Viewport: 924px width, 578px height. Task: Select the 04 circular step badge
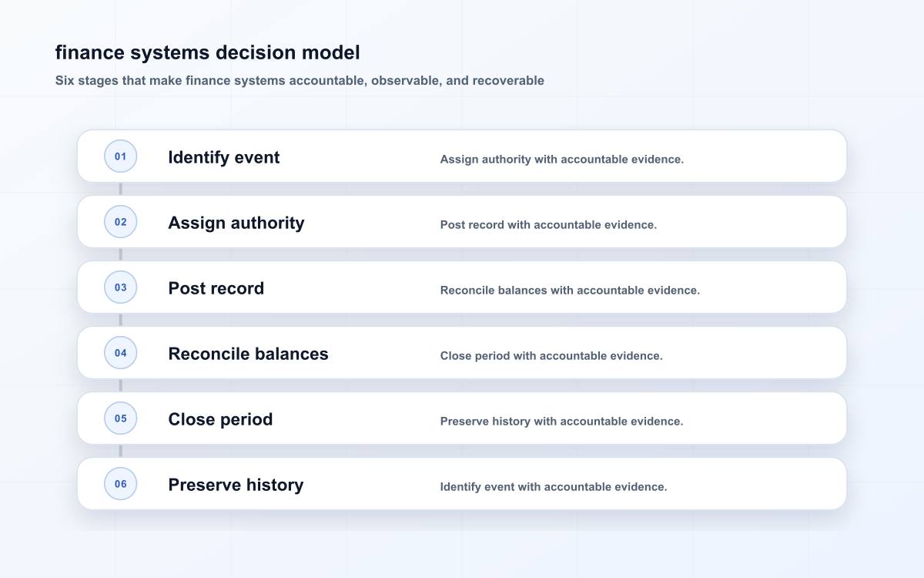120,353
